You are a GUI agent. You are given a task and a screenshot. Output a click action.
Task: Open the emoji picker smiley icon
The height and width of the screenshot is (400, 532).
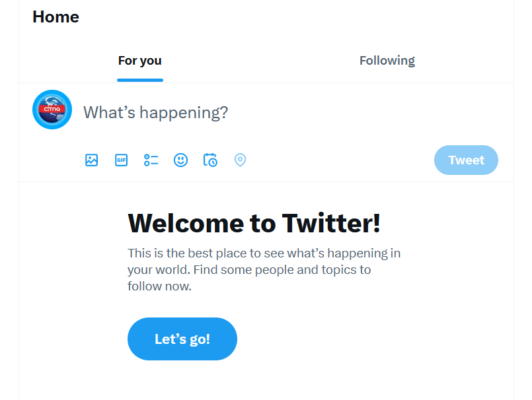pos(180,160)
